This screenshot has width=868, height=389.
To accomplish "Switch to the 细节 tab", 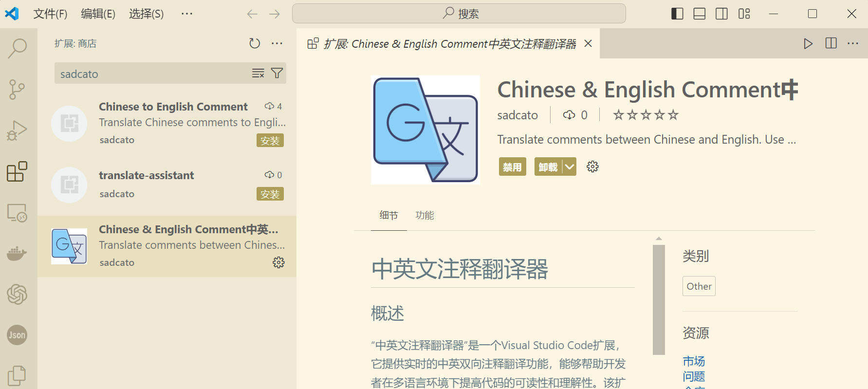I will tap(388, 215).
